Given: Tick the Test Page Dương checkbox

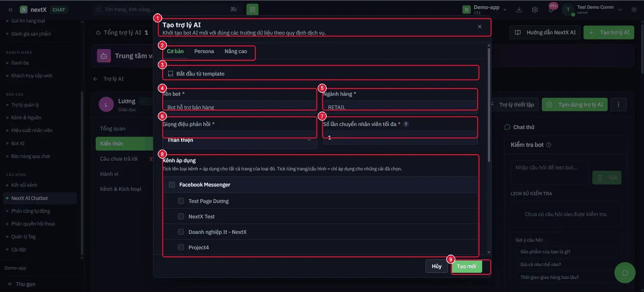Looking at the screenshot, I should (x=181, y=201).
